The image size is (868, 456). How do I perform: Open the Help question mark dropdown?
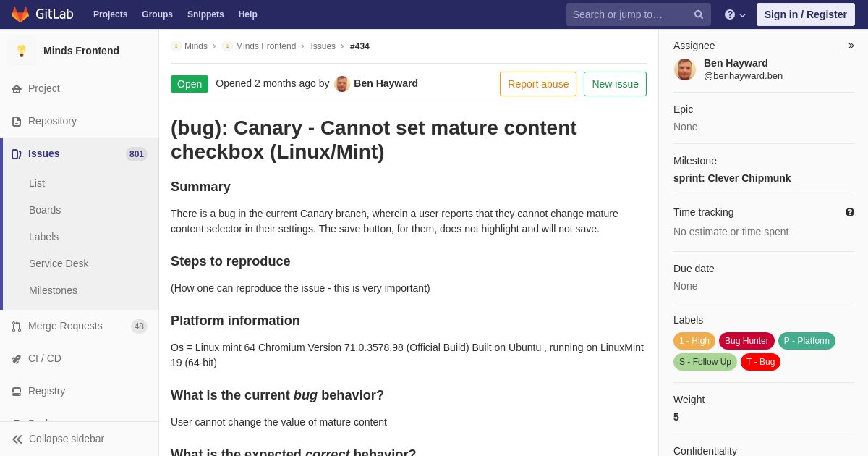tap(735, 14)
